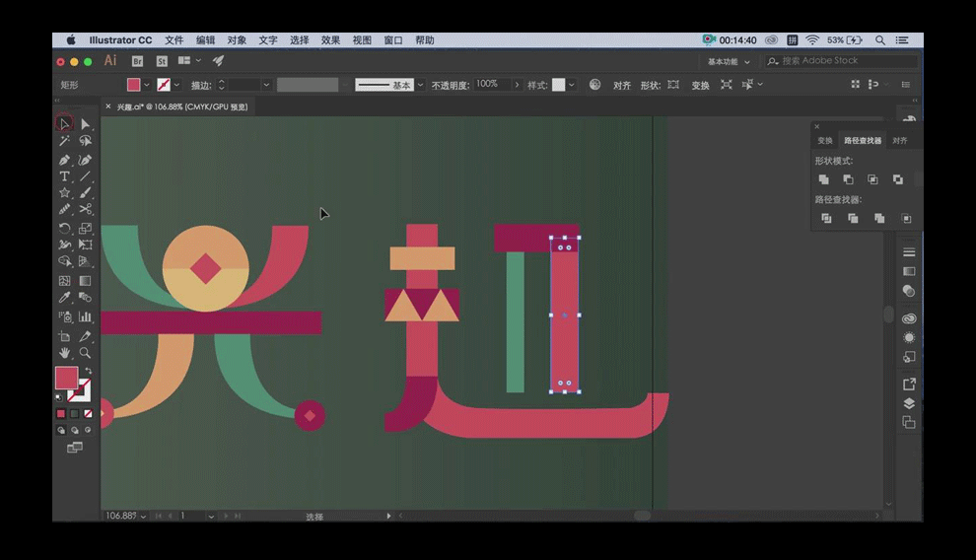Click the 对齐 link in control bar
Screen dimensions: 976x560
[622, 86]
